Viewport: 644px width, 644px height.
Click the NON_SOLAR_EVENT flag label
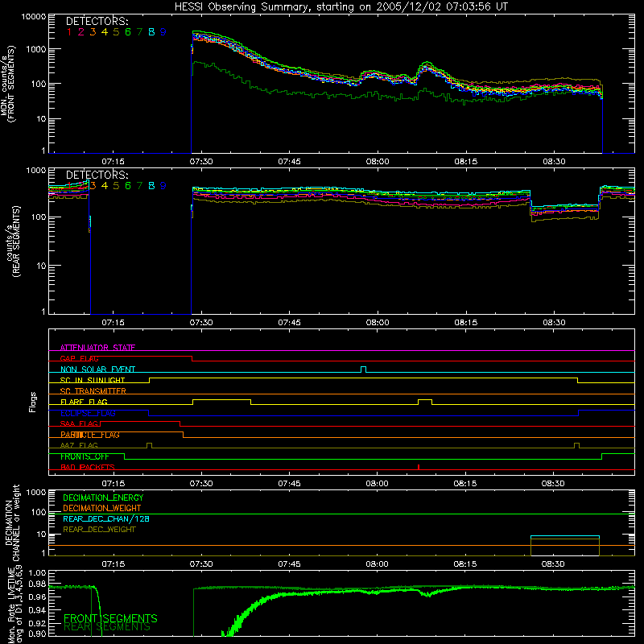click(97, 369)
